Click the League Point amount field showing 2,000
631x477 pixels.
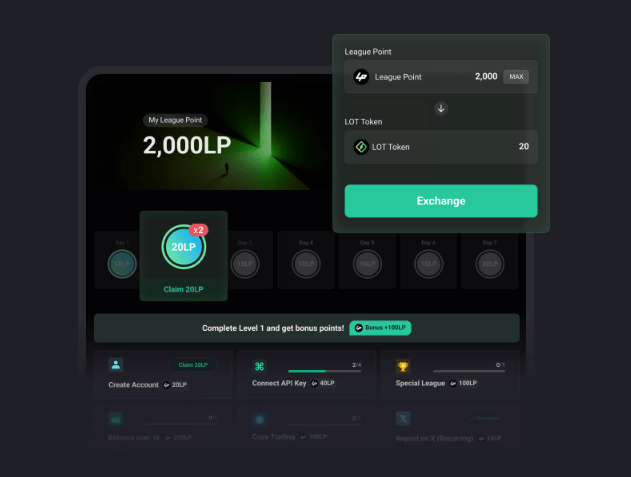(x=441, y=76)
